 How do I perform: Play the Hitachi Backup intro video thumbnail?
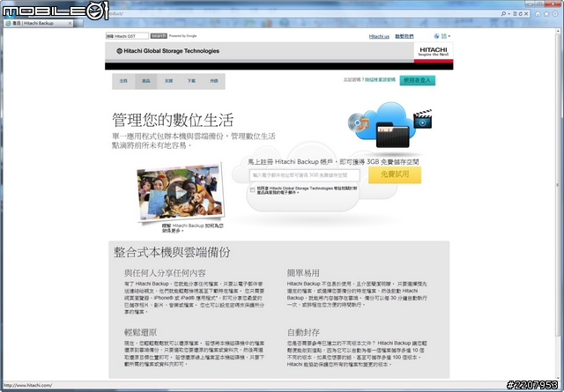pyautogui.click(x=179, y=193)
